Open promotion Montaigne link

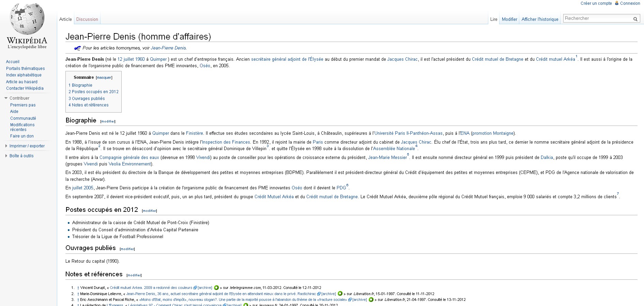click(493, 133)
